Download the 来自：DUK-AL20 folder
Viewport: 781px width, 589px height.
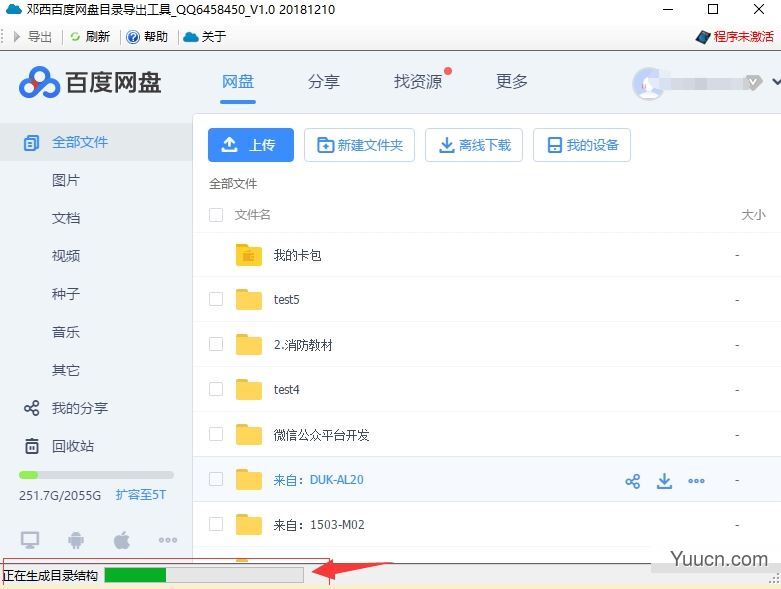664,481
